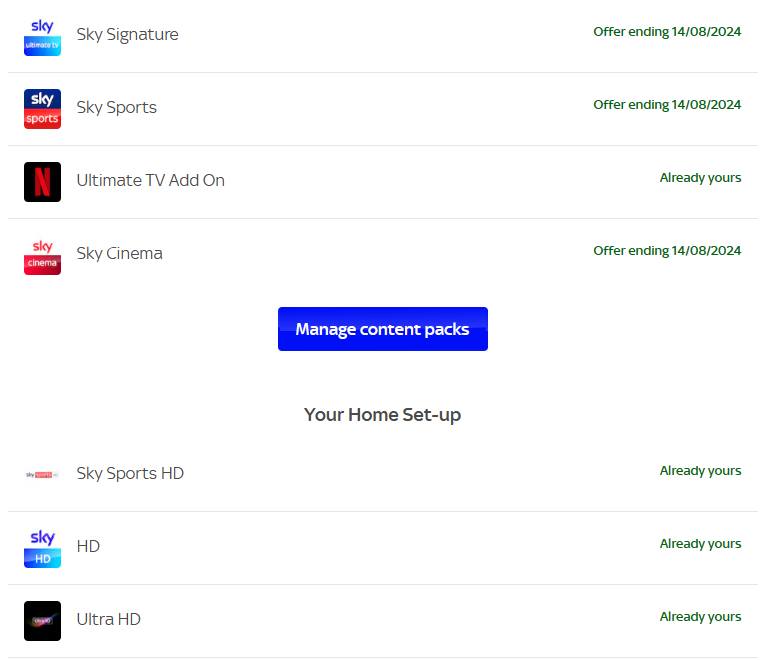The height and width of the screenshot is (660, 766).
Task: Select the Sky Cinema pack name
Action: pyautogui.click(x=119, y=254)
